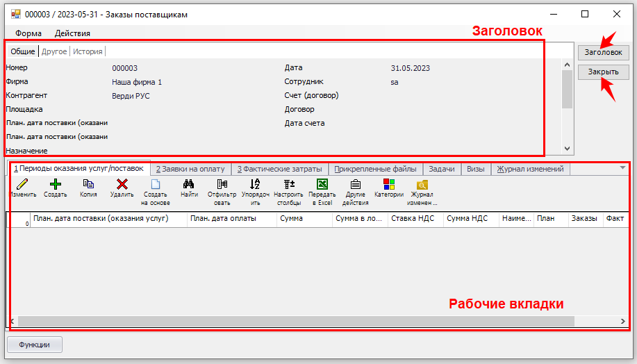
Task: Open Настроить столбцы column settings
Action: [x=288, y=185]
